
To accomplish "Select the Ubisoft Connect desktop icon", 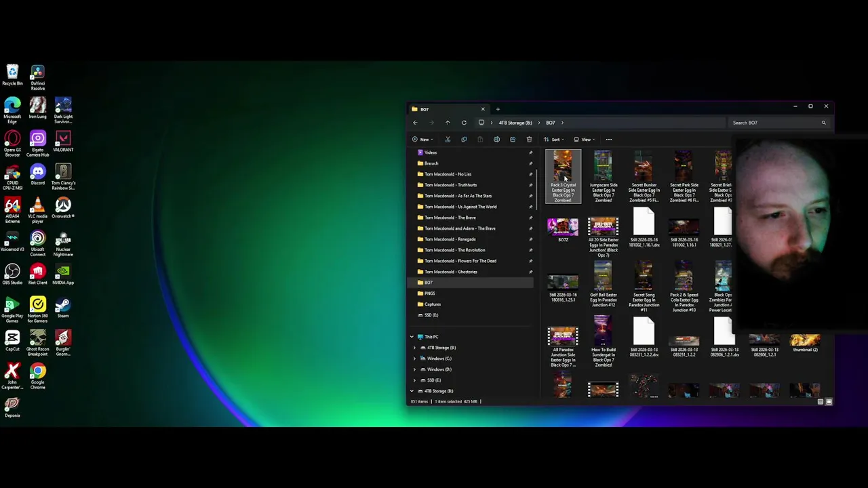I will point(37,244).
